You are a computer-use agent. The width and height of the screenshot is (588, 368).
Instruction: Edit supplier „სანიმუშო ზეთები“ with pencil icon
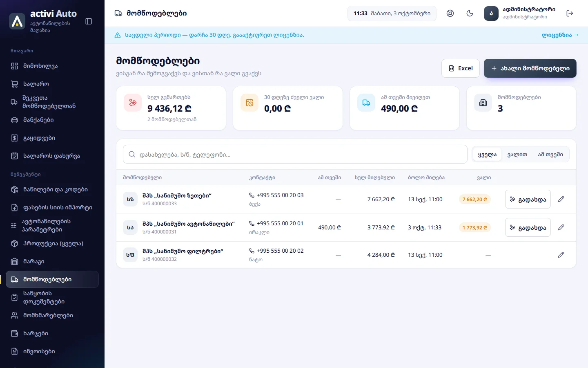pyautogui.click(x=561, y=199)
